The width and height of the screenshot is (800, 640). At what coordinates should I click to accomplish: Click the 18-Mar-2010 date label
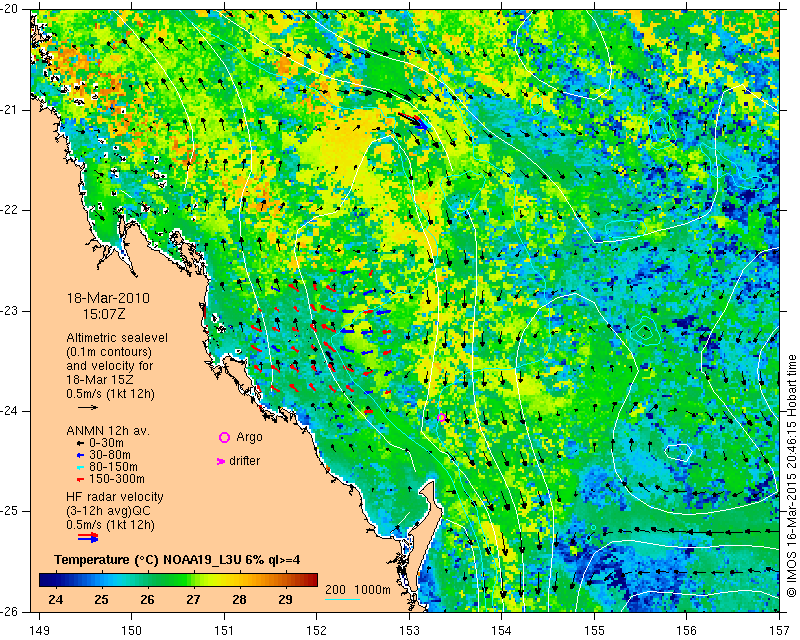[108, 298]
